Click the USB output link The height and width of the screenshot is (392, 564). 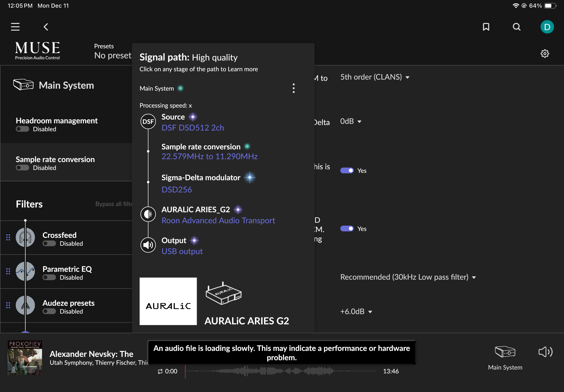[182, 251]
